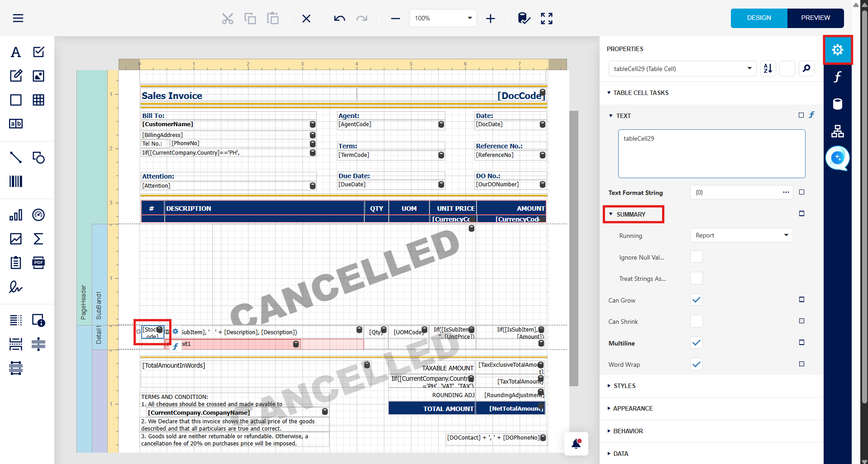Select the Picture Box tool in toolbox
Viewport: 868px width, 464px height.
tap(38, 76)
